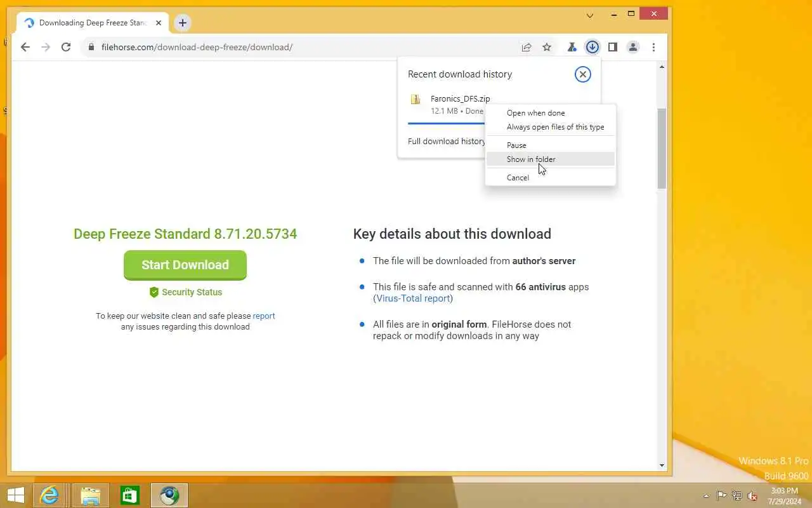Screen dimensions: 812x508
Task: Choose Always open files of this type
Action: pos(550,127)
